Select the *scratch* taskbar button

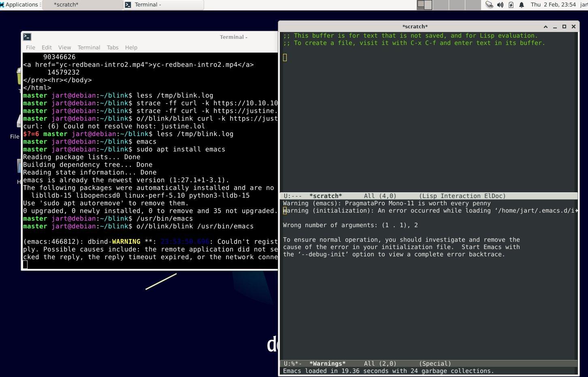(82, 5)
